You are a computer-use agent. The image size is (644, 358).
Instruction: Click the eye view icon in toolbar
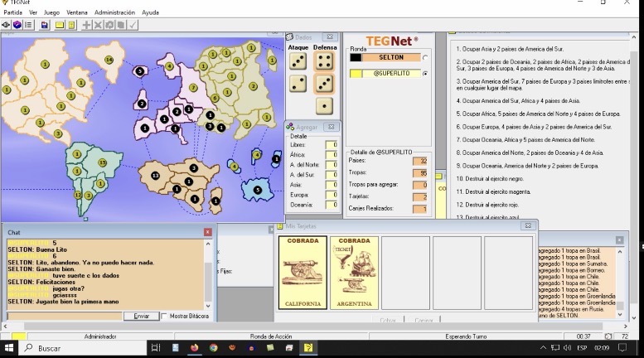coord(7,25)
